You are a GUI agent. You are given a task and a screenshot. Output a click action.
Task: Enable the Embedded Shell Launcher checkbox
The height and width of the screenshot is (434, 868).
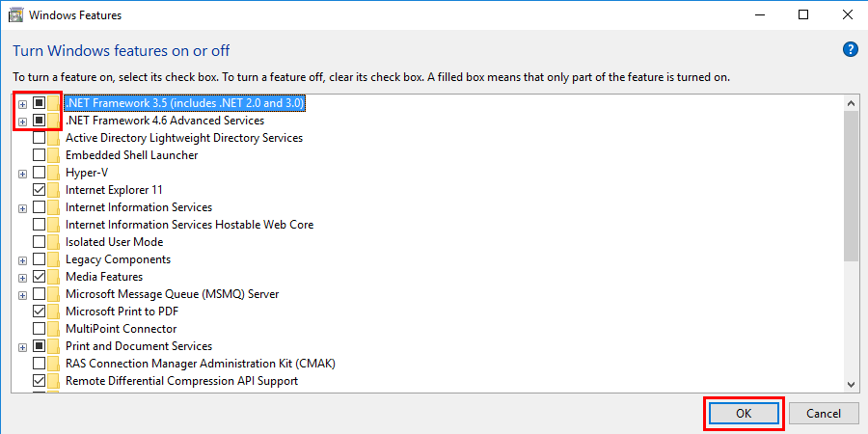(x=40, y=155)
